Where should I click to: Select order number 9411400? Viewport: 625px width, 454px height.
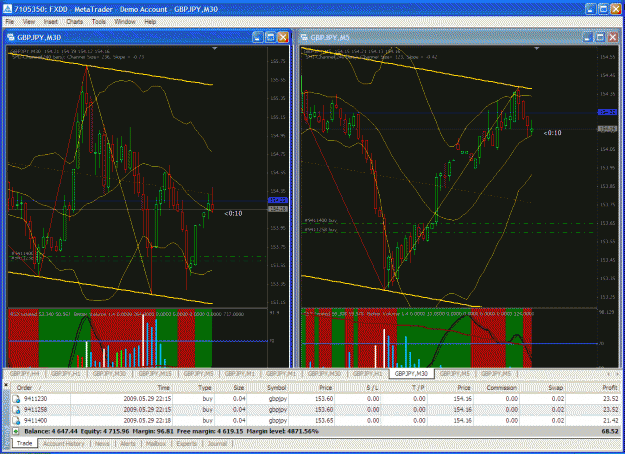tap(35, 421)
